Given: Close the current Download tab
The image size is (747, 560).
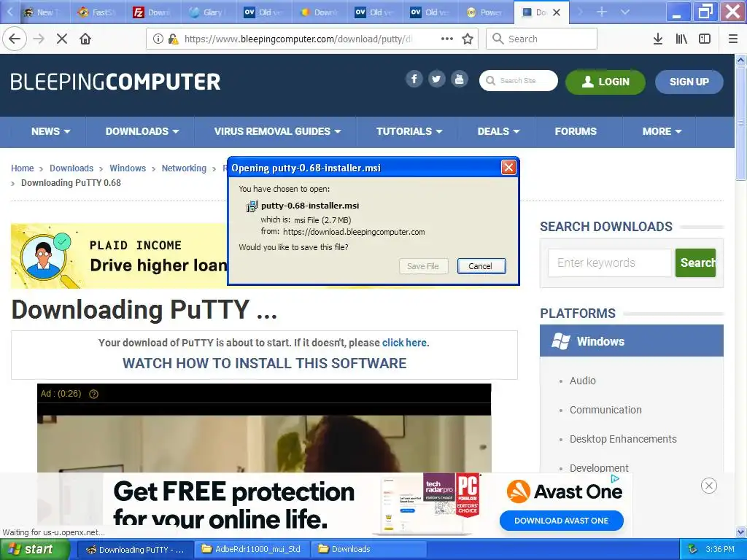Looking at the screenshot, I should [x=557, y=12].
